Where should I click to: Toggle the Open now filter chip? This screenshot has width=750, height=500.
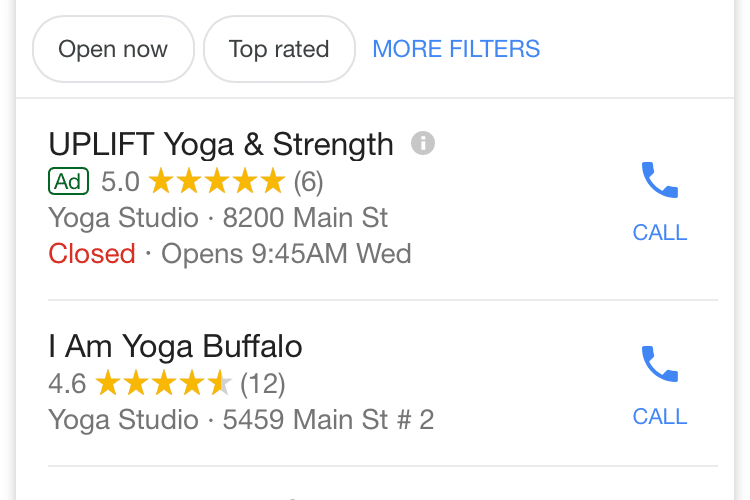[x=113, y=49]
